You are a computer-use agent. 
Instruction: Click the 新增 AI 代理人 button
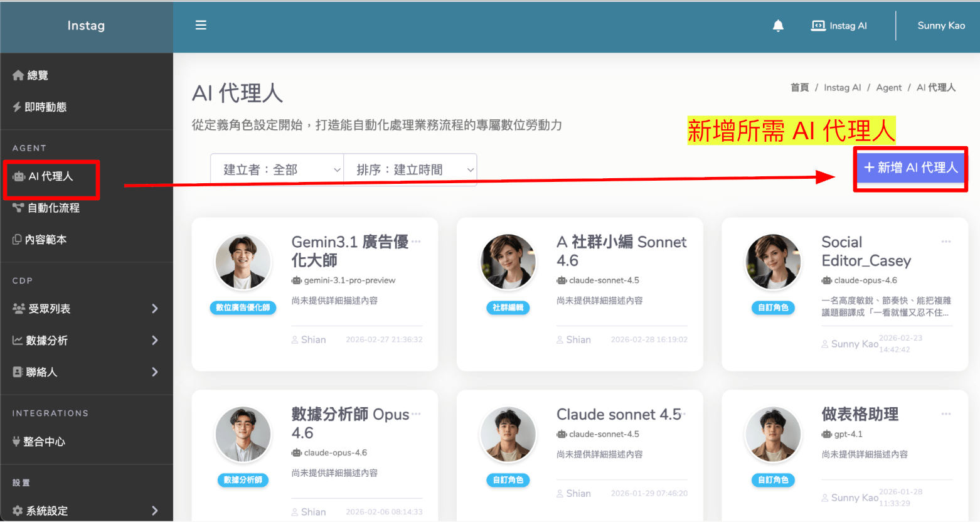pyautogui.click(x=910, y=168)
